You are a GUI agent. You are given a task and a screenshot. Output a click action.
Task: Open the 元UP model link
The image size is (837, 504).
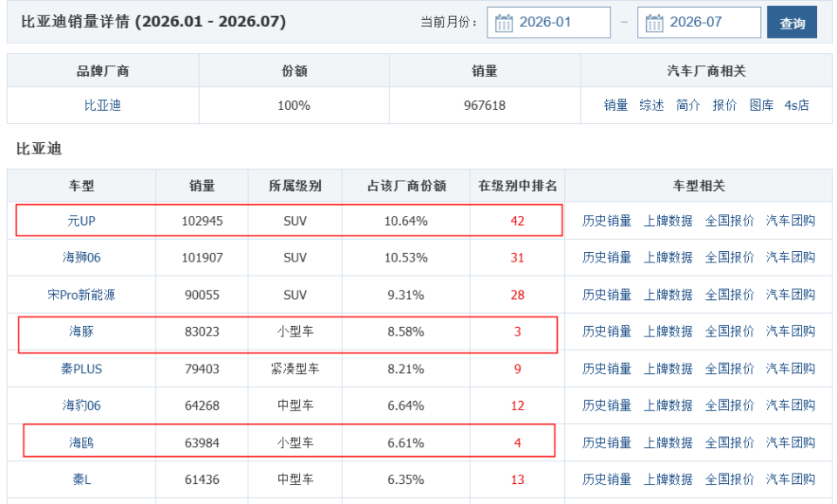pos(81,221)
